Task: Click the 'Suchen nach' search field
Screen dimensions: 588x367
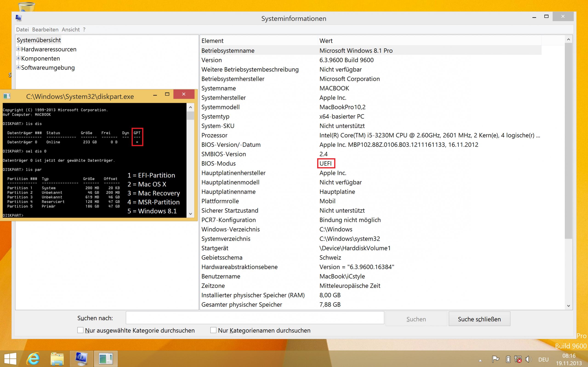Action: click(255, 318)
